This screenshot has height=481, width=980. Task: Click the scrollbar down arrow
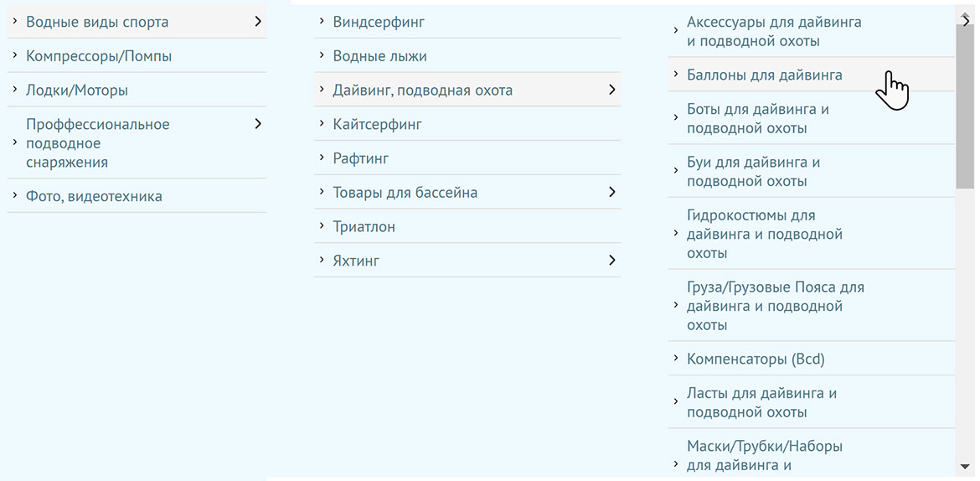[965, 466]
